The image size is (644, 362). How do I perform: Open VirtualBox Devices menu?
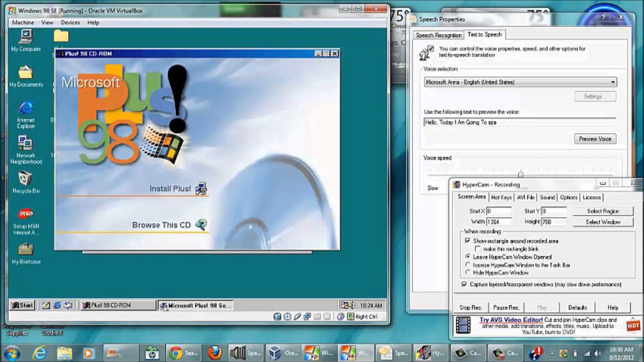click(x=70, y=23)
